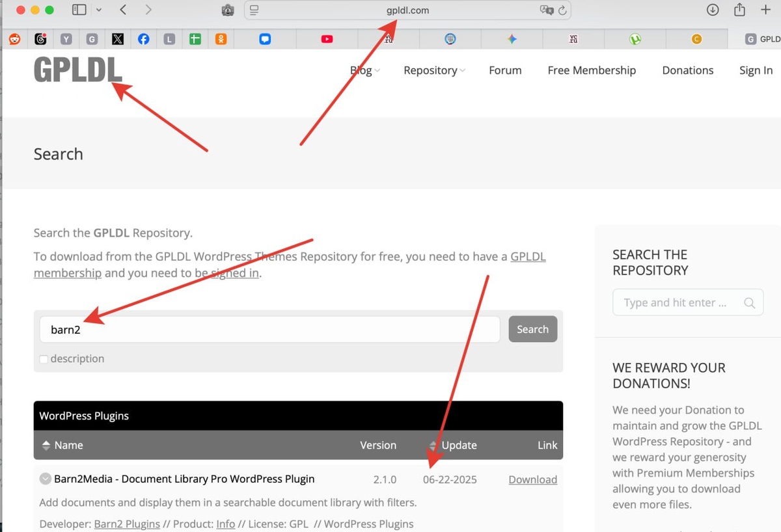Switch to the YouTube tab
781x532 pixels.
coord(327,39)
